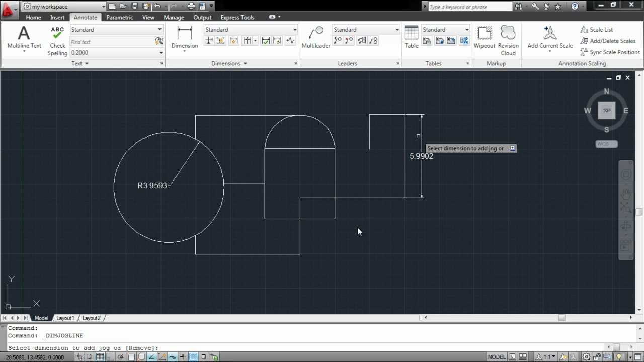Image resolution: width=644 pixels, height=362 pixels.
Task: Toggle Object Snap in status bar
Action: click(132, 357)
